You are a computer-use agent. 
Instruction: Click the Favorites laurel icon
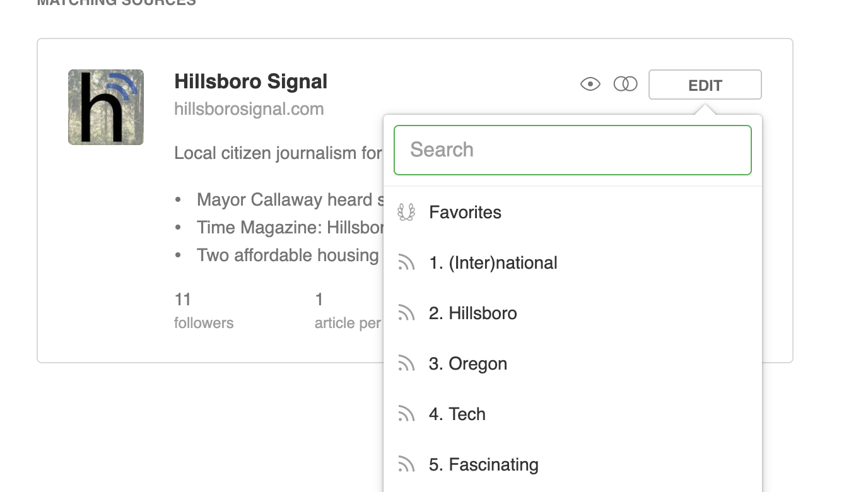(x=406, y=213)
